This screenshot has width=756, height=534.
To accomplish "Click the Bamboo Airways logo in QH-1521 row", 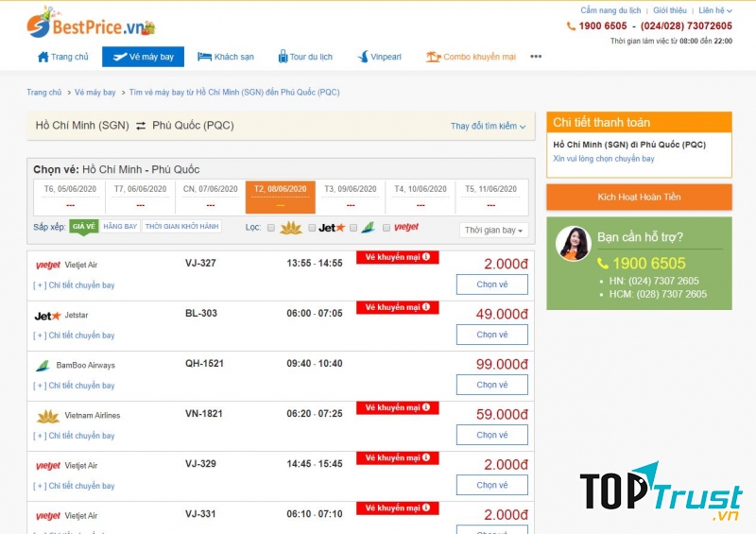I will coord(43,366).
